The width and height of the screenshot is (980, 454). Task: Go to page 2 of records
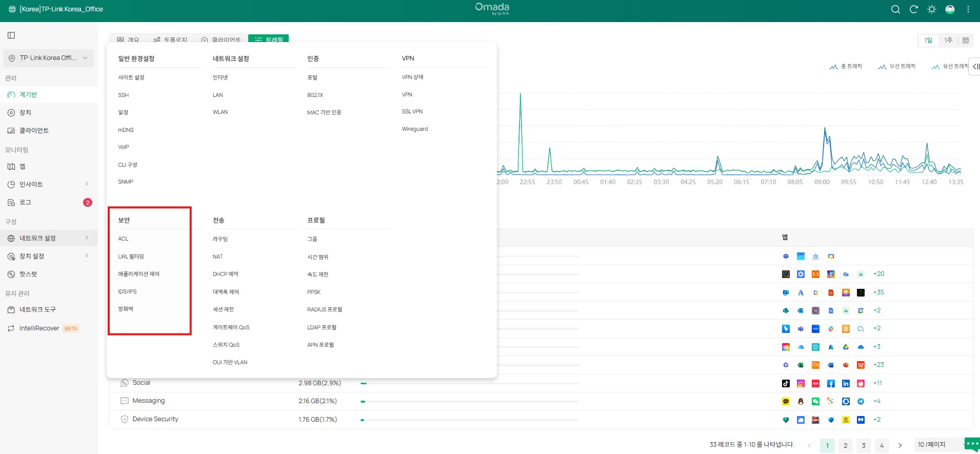pyautogui.click(x=846, y=445)
